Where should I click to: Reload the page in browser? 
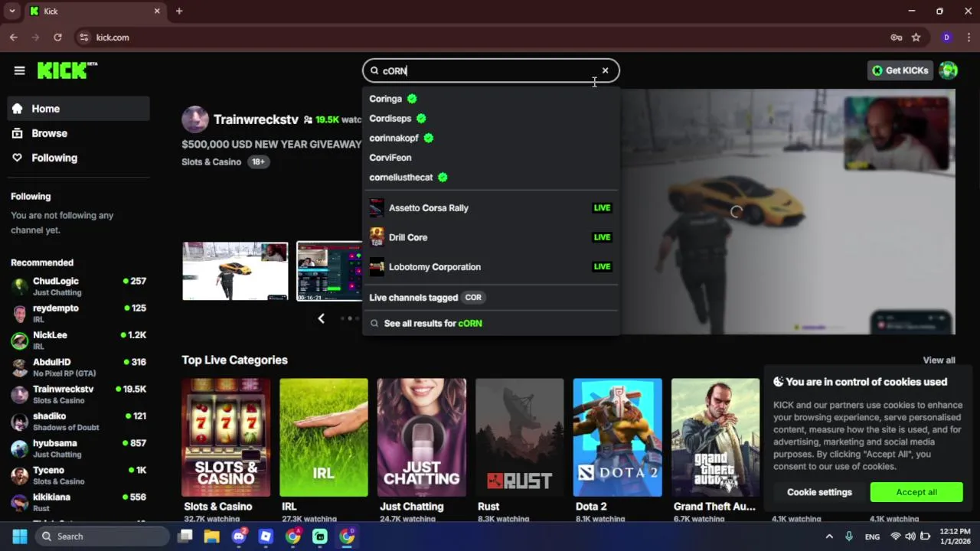pyautogui.click(x=57, y=37)
